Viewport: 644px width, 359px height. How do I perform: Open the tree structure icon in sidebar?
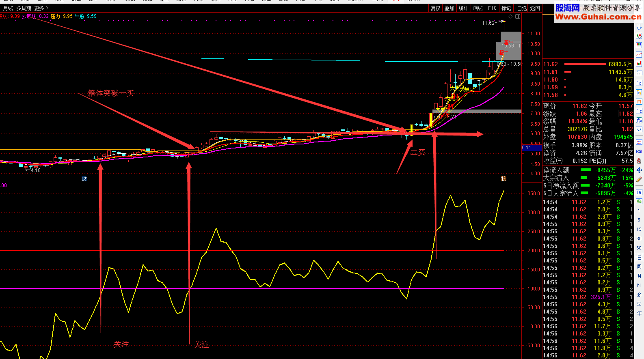(639, 92)
